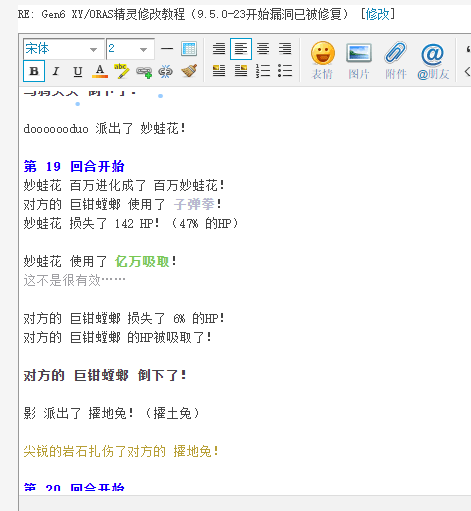Center-align the selected text

click(263, 49)
